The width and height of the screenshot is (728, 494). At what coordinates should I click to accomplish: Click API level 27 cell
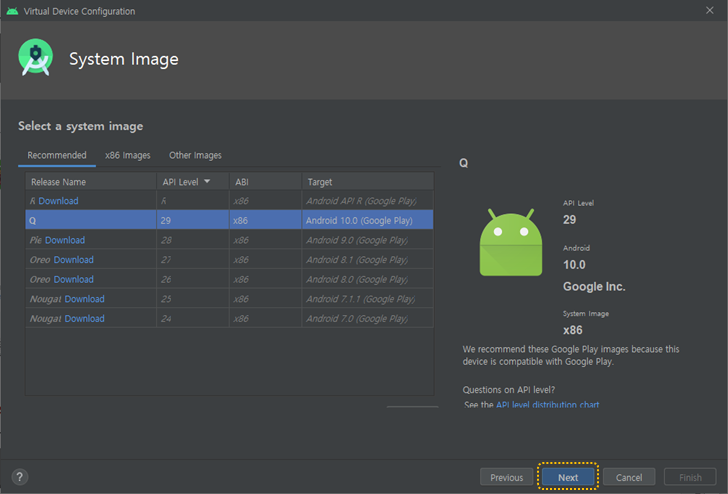click(193, 260)
